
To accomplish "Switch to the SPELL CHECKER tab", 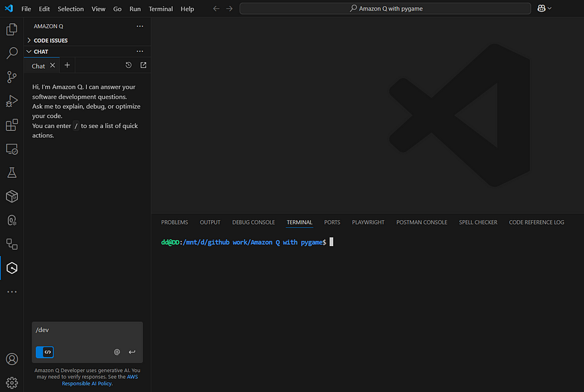I will [x=478, y=222].
